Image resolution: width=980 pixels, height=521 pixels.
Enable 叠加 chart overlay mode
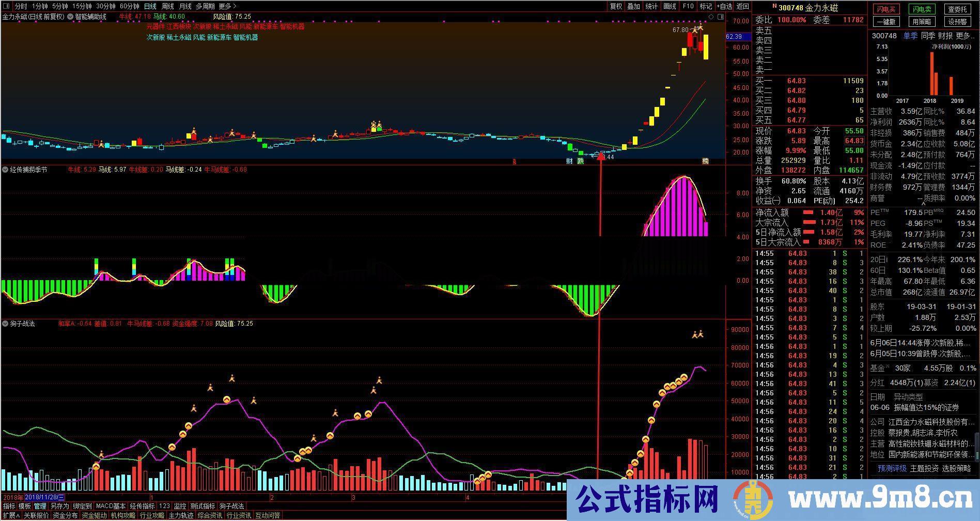pos(633,6)
